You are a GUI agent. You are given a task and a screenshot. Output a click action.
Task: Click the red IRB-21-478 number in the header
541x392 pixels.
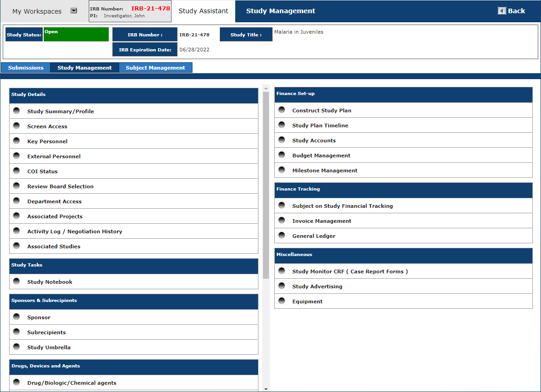click(151, 8)
